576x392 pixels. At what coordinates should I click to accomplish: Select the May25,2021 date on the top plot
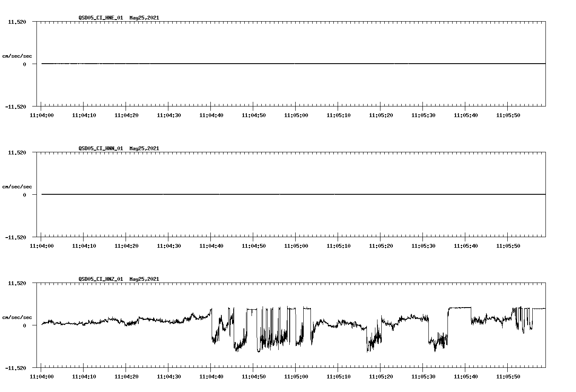(x=144, y=18)
